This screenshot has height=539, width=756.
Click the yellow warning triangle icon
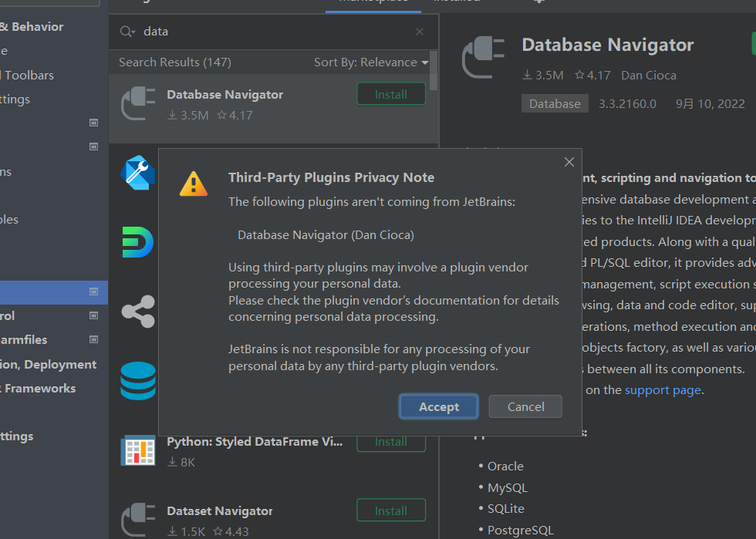(194, 184)
